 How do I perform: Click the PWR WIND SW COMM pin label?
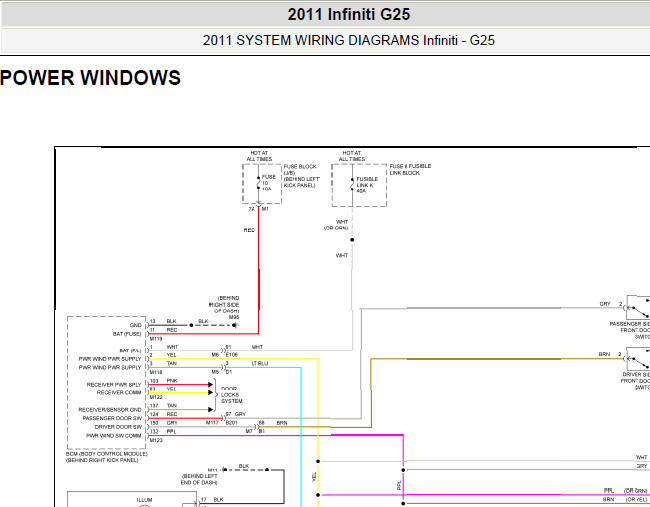point(114,435)
